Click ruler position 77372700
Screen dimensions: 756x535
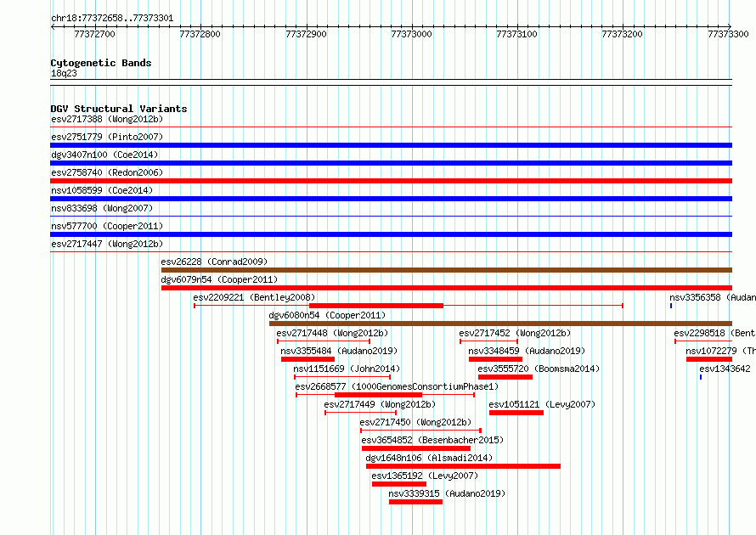click(x=95, y=34)
